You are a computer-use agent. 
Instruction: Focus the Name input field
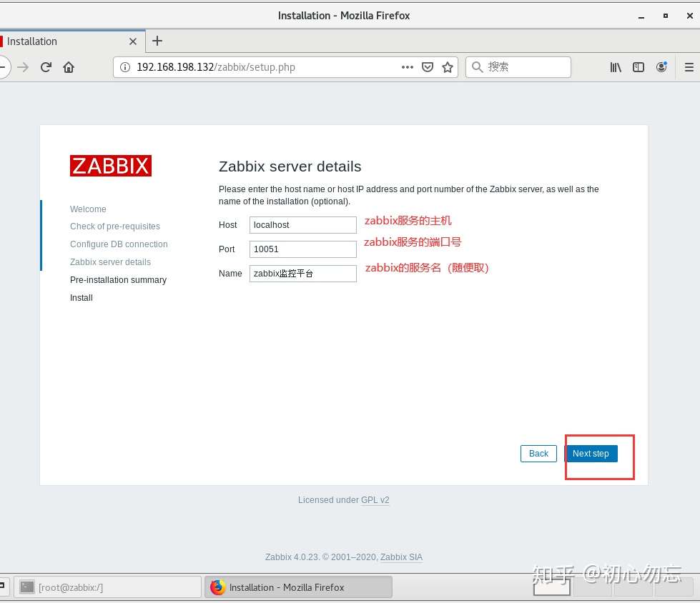point(302,274)
